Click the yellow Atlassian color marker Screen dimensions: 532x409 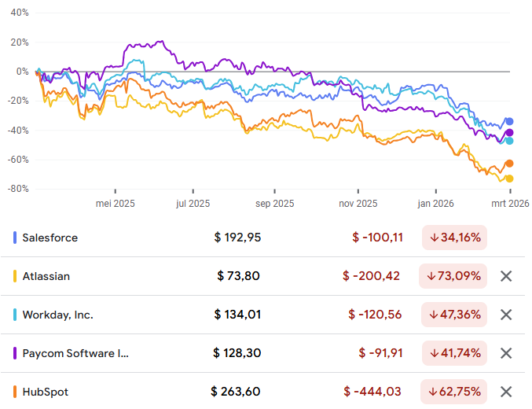tap(16, 276)
